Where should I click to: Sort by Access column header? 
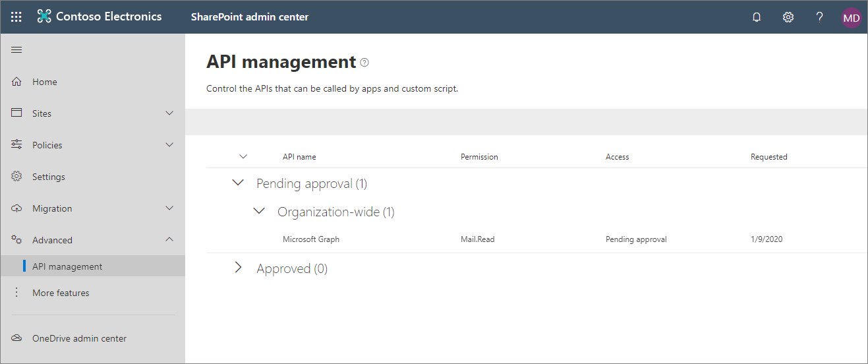point(618,157)
